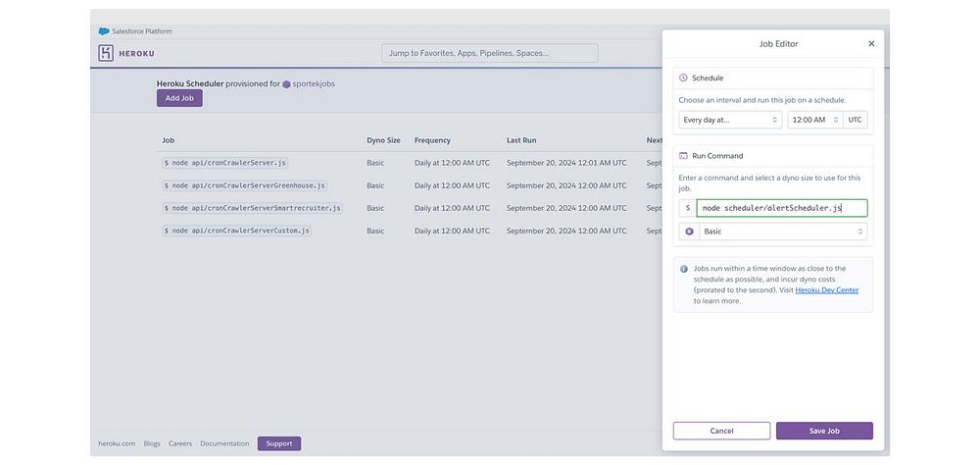Open the Documentation footer link
Screen dimensions: 980x465
[224, 443]
